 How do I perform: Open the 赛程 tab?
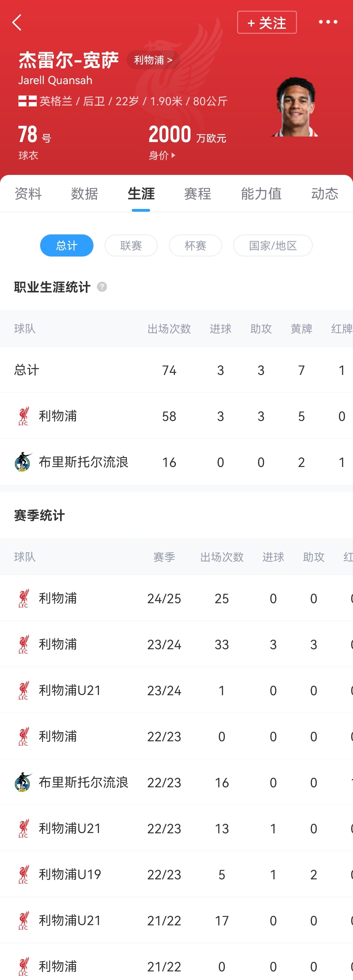coord(197,194)
